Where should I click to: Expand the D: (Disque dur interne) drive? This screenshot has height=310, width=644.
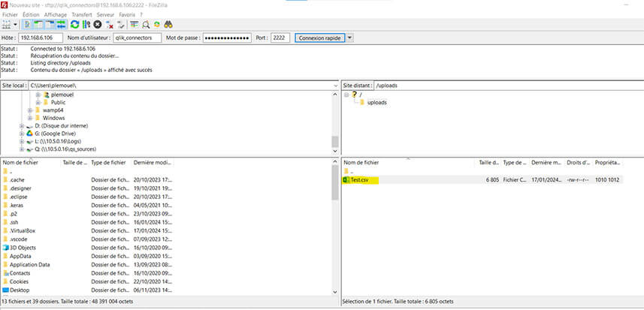coord(22,126)
